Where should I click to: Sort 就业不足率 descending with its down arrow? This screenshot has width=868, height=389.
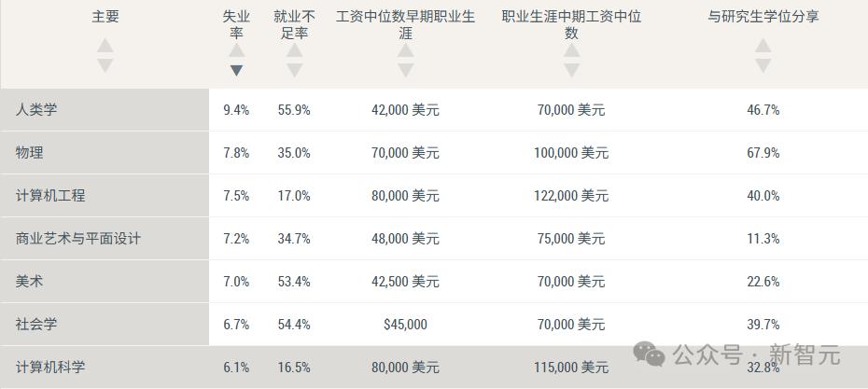[x=294, y=71]
